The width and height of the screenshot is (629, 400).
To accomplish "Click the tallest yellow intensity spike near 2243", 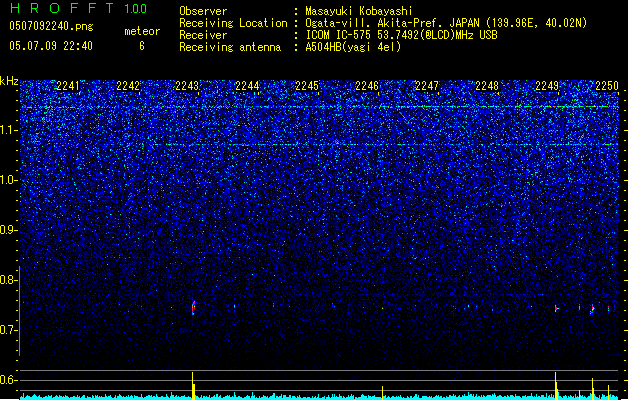I will 193,386.
